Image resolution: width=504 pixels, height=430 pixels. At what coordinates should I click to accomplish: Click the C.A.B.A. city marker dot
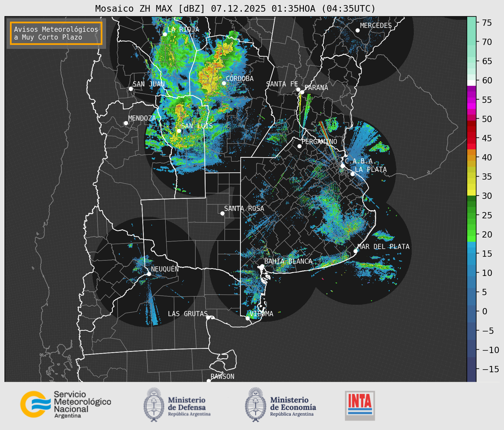[343, 166]
